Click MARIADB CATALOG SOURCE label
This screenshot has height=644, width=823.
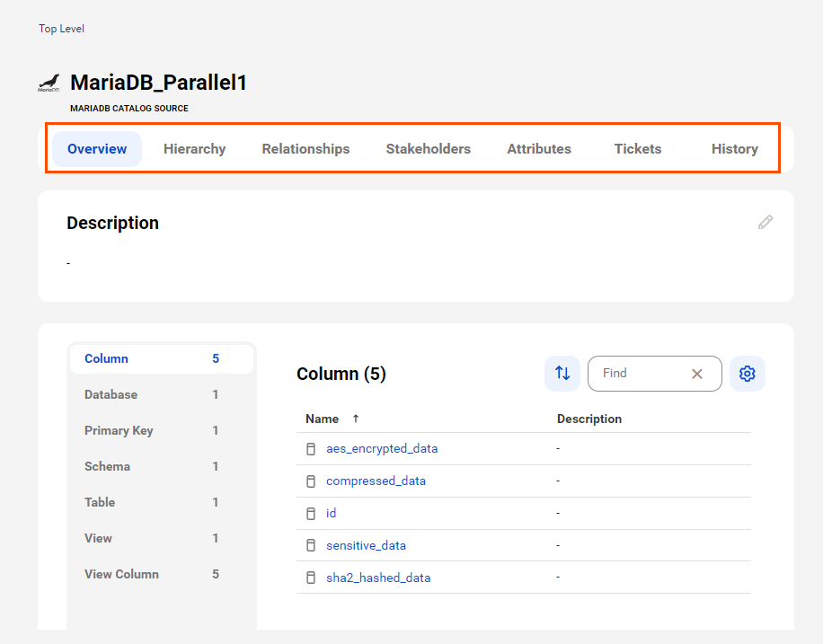129,109
